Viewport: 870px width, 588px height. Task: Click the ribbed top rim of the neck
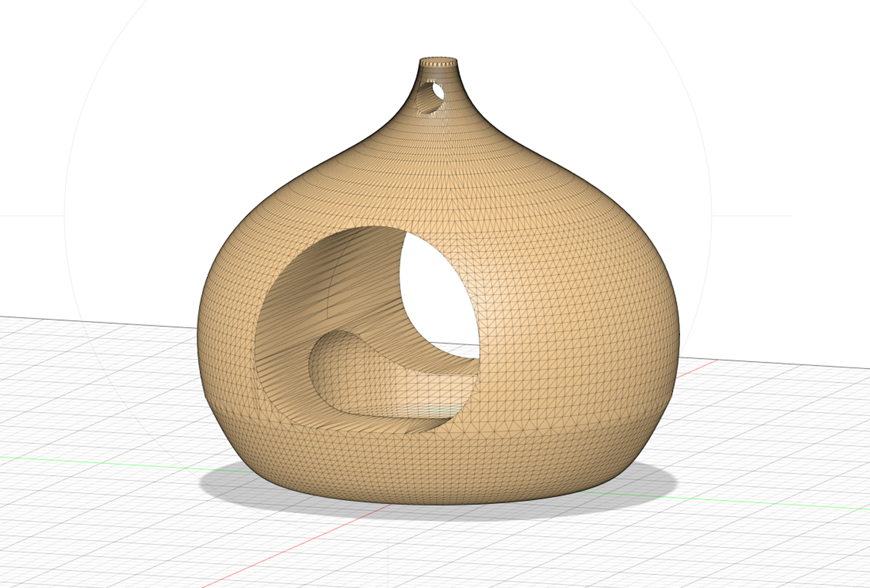click(439, 61)
